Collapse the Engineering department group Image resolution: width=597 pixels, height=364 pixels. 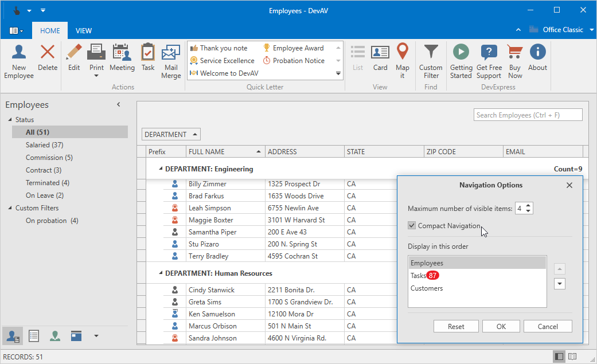pyautogui.click(x=161, y=170)
